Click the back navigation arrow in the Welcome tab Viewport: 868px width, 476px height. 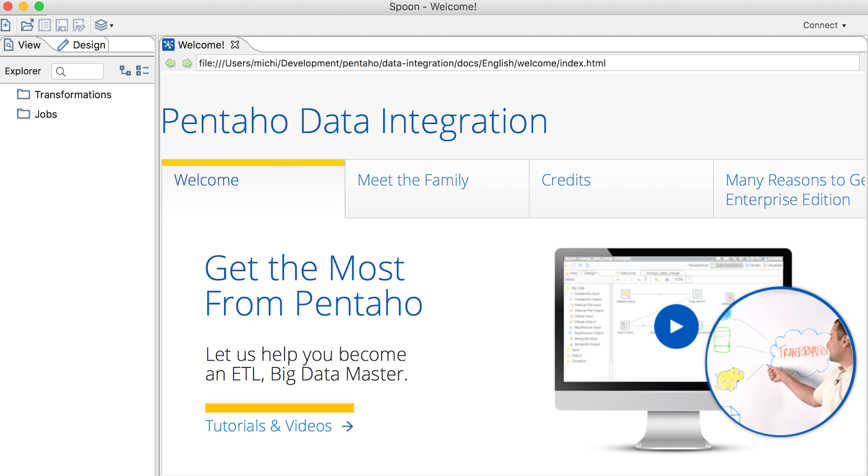(170, 63)
